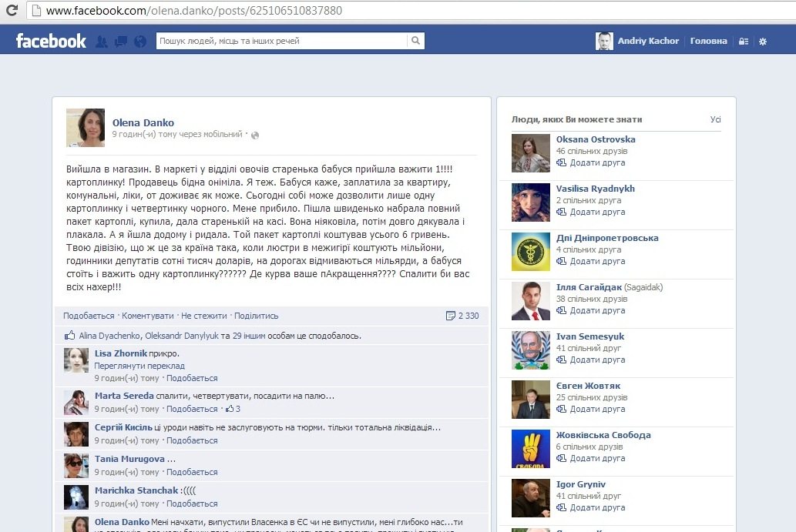Click the browser reload icon
This screenshot has width=796, height=532.
12,10
